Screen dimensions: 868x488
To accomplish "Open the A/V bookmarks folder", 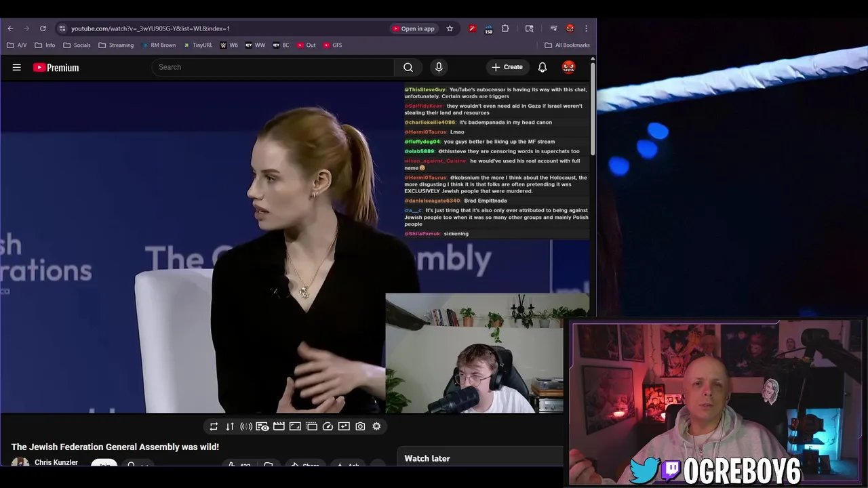I will [x=17, y=45].
